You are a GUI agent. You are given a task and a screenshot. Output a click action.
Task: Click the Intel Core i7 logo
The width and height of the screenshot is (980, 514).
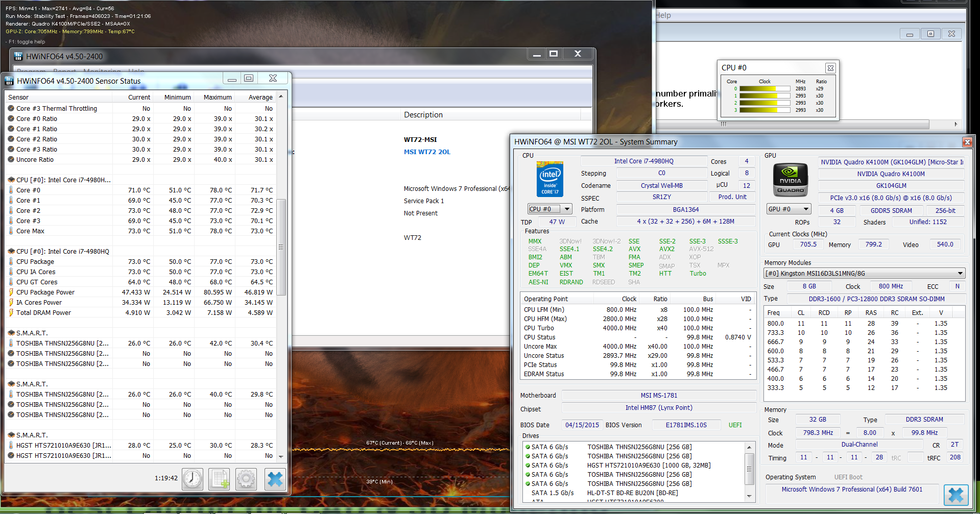tap(549, 179)
